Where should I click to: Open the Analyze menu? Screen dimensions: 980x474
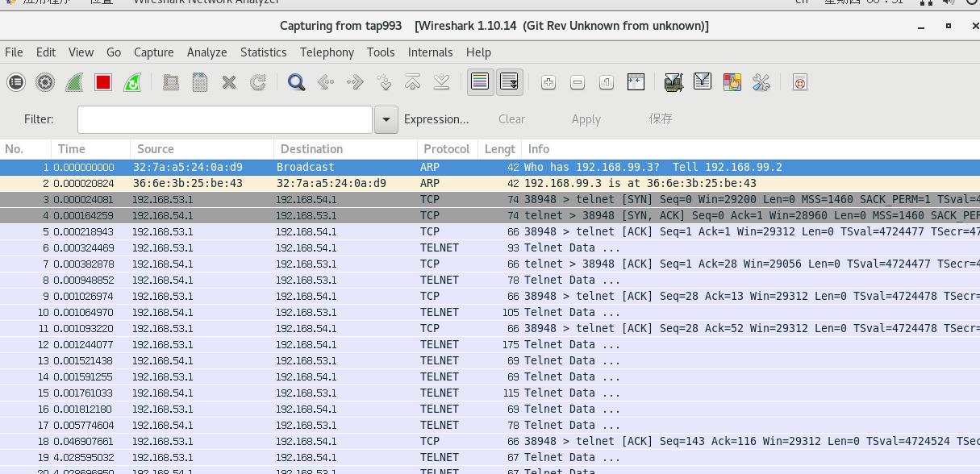coord(206,52)
